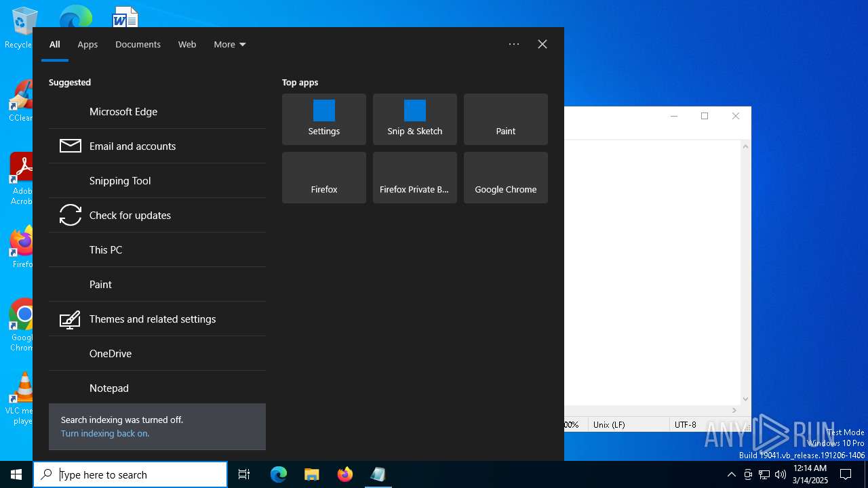Open the Settings tile in Top apps

tap(324, 119)
